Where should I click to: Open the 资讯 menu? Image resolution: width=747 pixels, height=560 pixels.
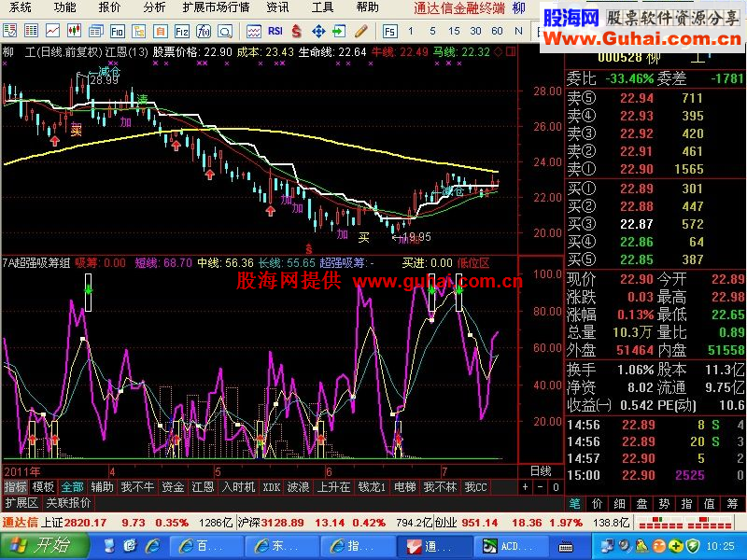coord(277,7)
